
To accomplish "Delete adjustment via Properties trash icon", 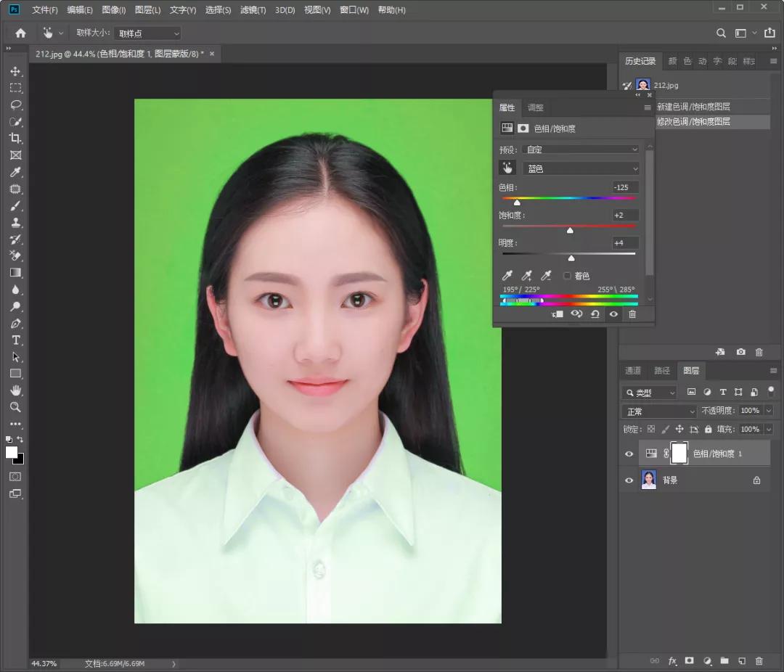I will pyautogui.click(x=632, y=314).
